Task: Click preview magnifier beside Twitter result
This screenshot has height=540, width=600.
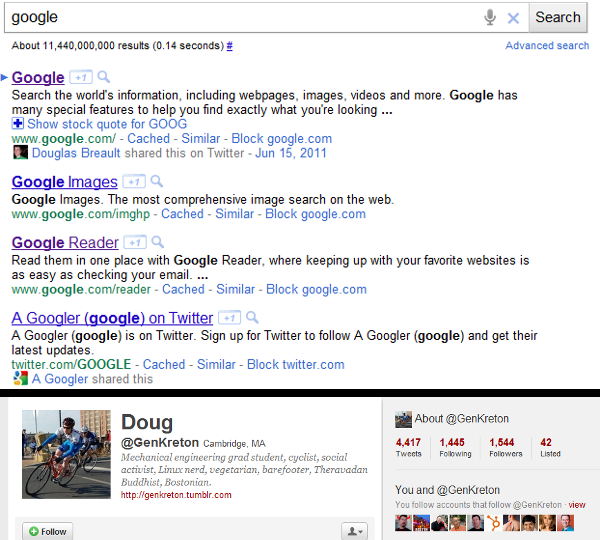Action: [x=252, y=317]
